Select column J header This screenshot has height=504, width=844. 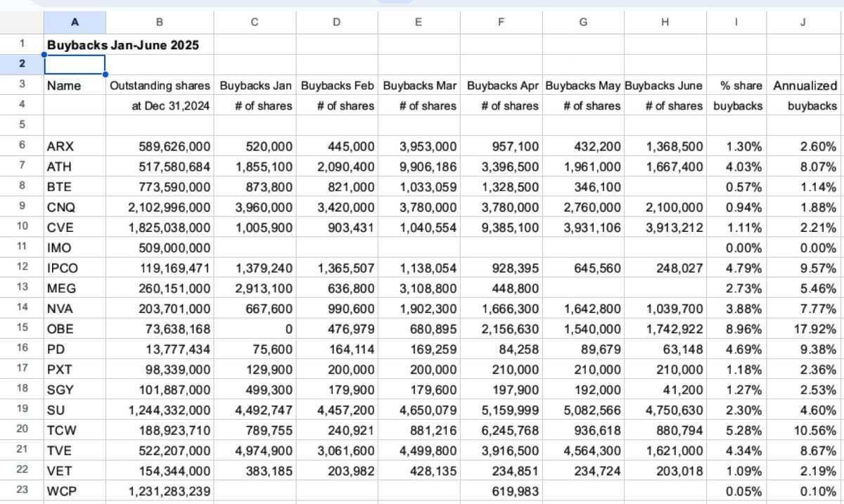[803, 22]
